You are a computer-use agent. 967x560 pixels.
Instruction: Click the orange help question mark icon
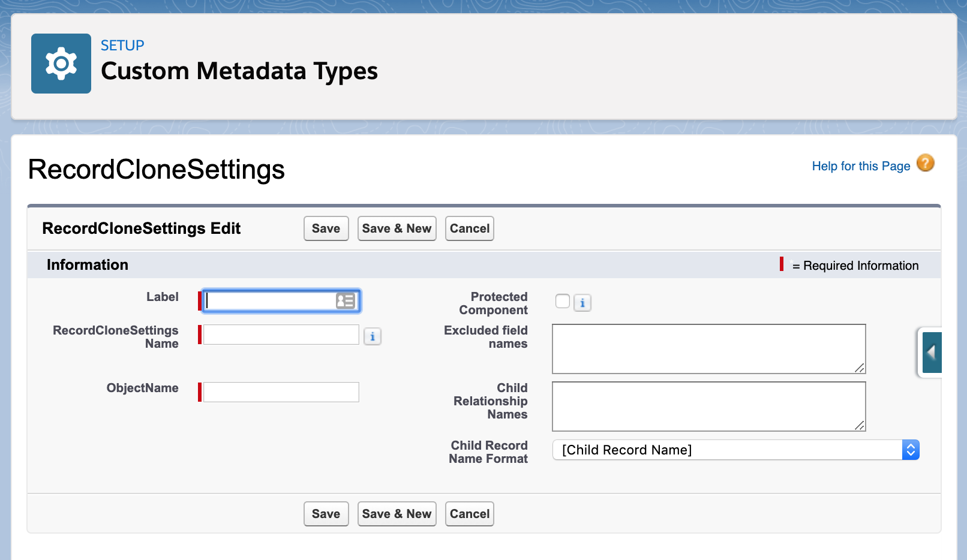coord(926,163)
